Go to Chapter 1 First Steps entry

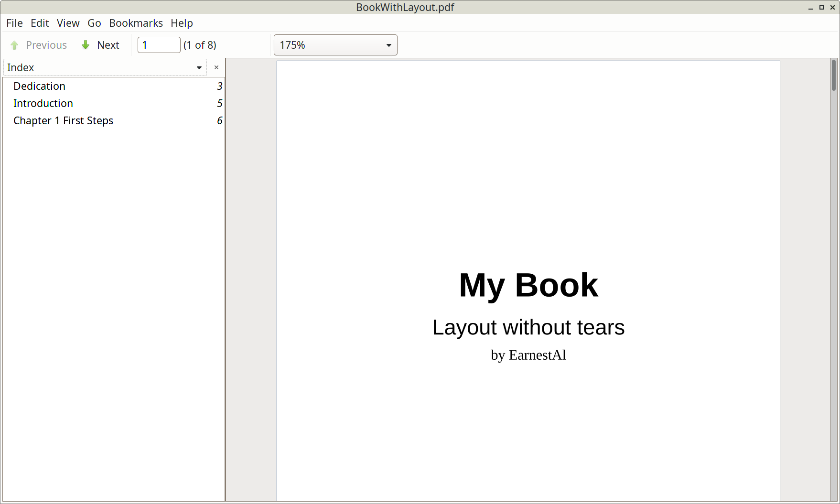click(114, 120)
